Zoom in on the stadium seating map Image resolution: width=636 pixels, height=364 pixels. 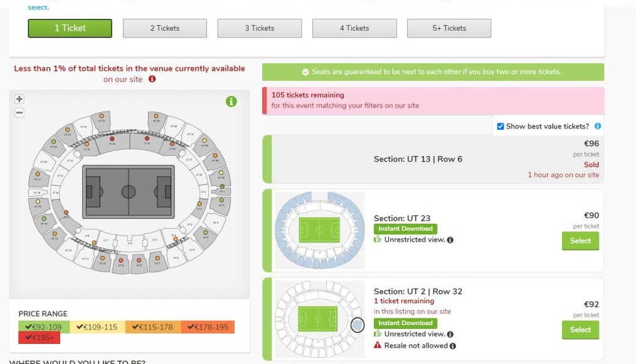[19, 99]
